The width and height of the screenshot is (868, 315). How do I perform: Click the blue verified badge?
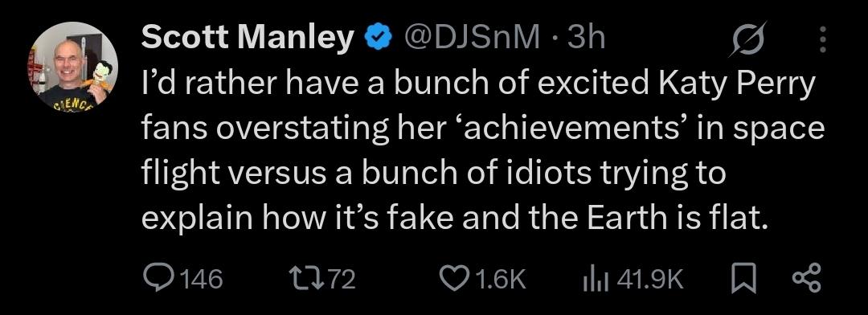[x=378, y=39]
